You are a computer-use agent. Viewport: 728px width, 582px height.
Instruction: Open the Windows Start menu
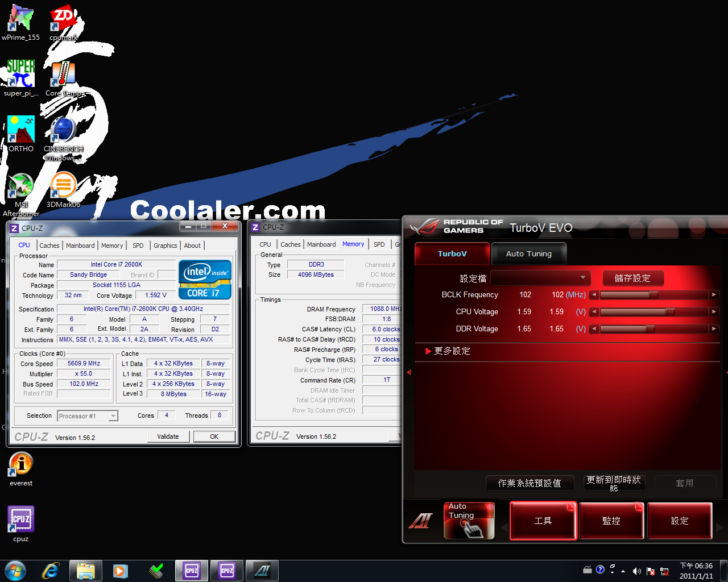pos(15,571)
